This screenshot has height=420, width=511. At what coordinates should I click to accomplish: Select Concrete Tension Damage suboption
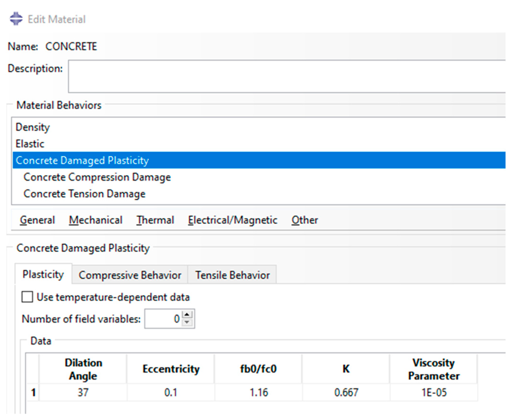tap(84, 194)
